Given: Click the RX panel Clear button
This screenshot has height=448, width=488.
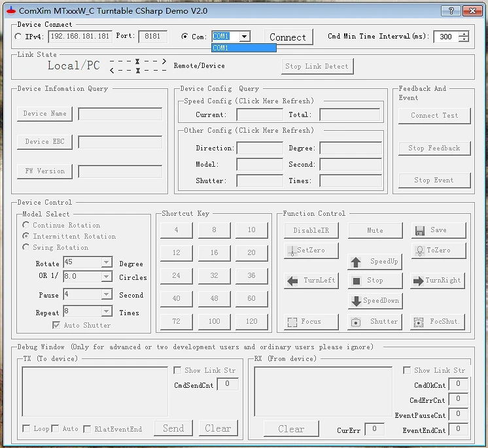Looking at the screenshot, I should click(291, 429).
